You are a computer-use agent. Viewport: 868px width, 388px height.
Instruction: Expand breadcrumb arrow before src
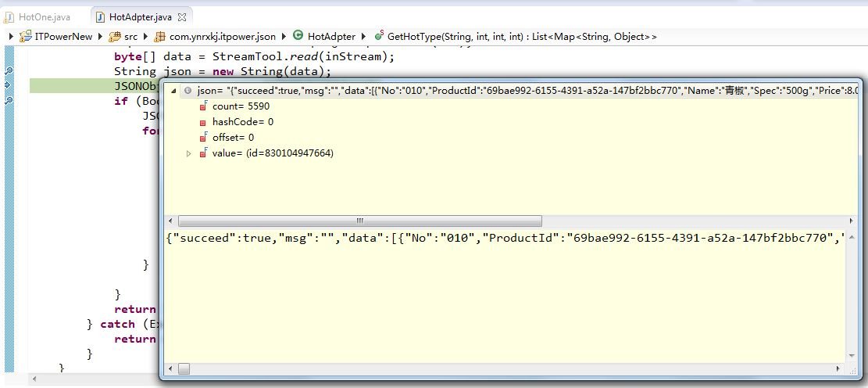tap(100, 37)
